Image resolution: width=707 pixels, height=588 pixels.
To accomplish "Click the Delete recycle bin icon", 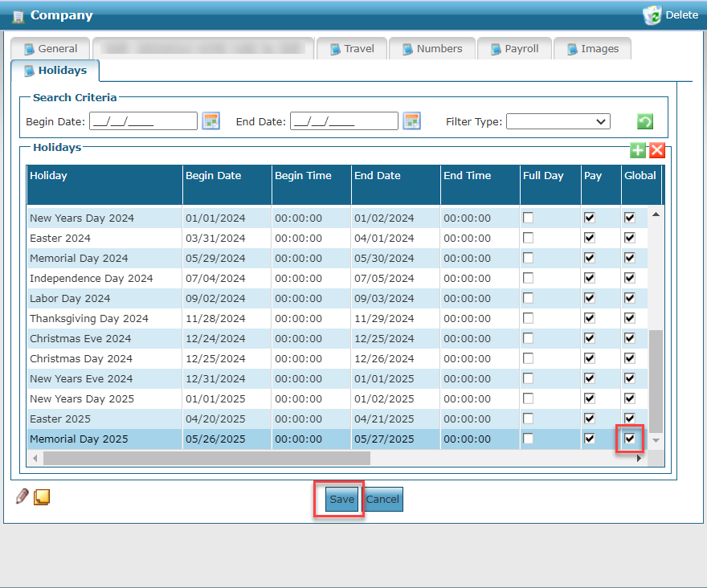I will coord(652,15).
